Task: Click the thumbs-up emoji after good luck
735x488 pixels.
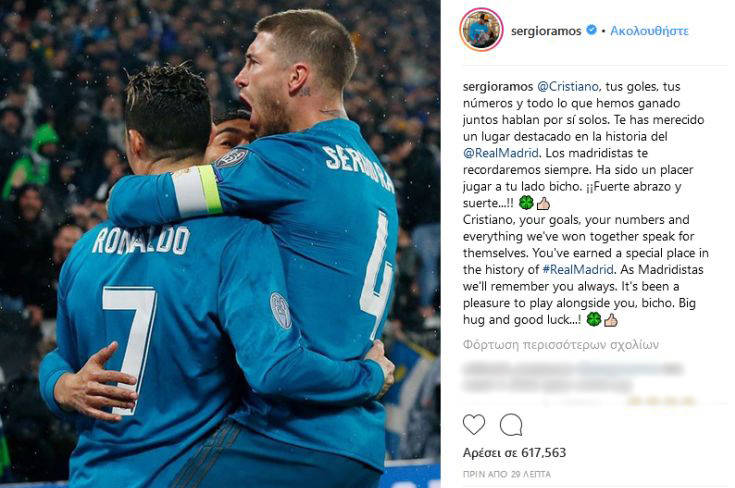Action: [x=610, y=320]
